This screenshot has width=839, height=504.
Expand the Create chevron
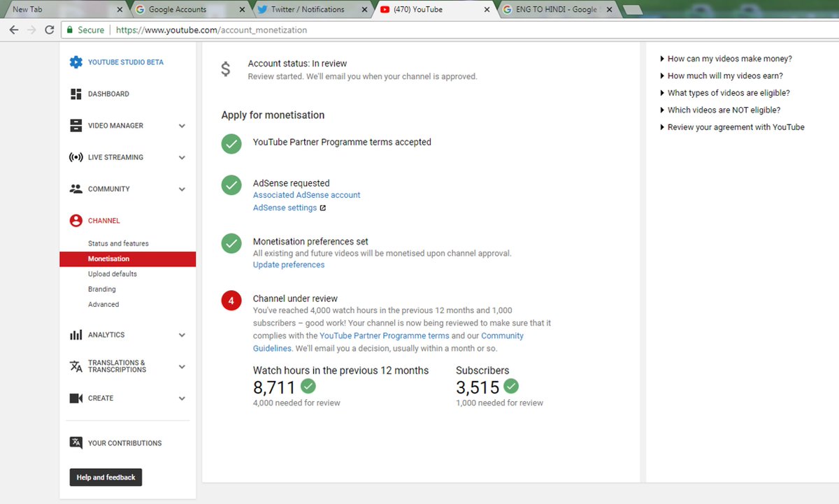point(182,398)
